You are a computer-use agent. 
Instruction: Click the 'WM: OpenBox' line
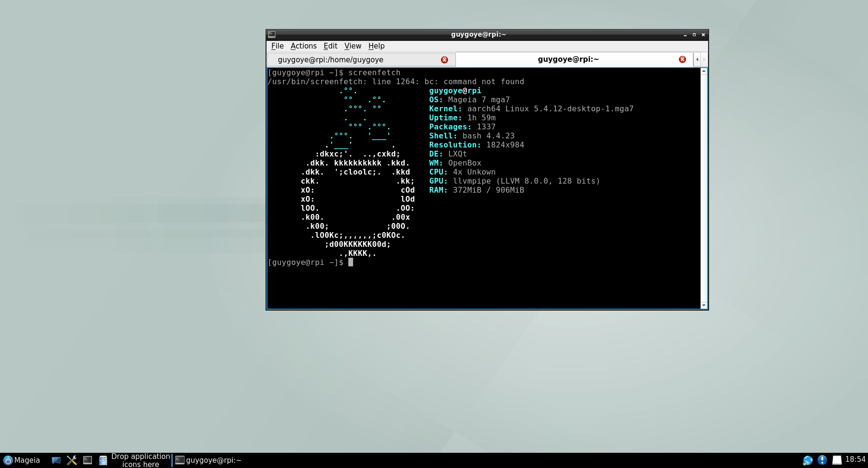tap(455, 163)
